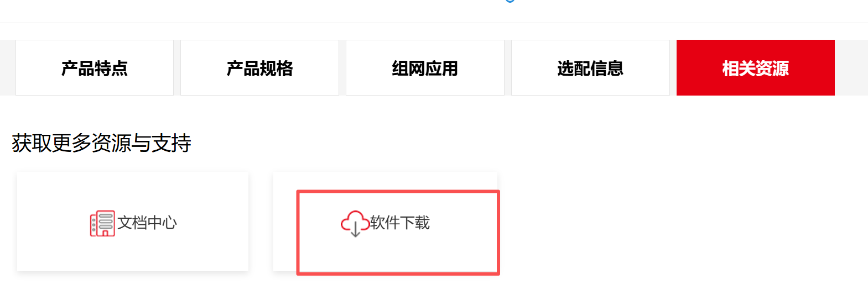This screenshot has height=290, width=868.
Task: Click the 软件下载 text link
Action: click(400, 223)
